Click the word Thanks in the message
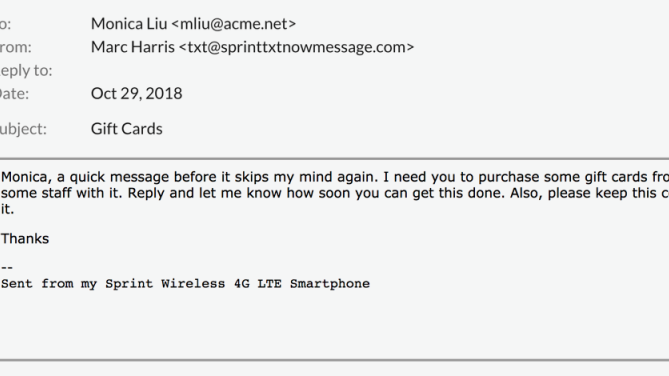Screen dimensions: 669x376 pyautogui.click(x=25, y=239)
